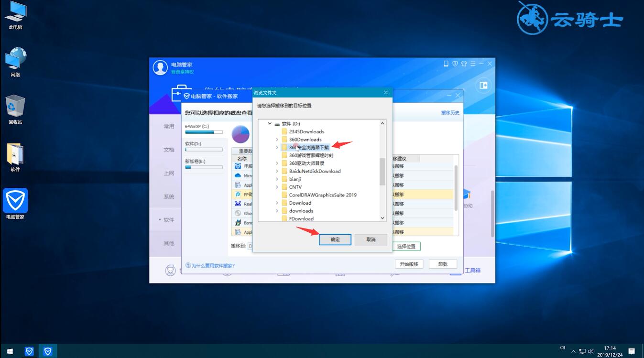The height and width of the screenshot is (358, 644).
Task: Select the 软件(D:) disk entry in 软件搬家
Action: [204, 146]
